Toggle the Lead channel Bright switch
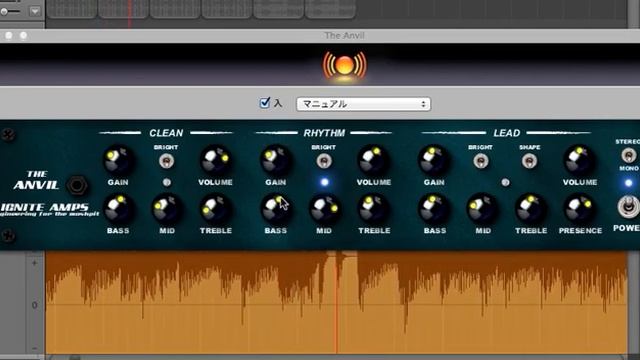The image size is (640, 360). (x=481, y=161)
